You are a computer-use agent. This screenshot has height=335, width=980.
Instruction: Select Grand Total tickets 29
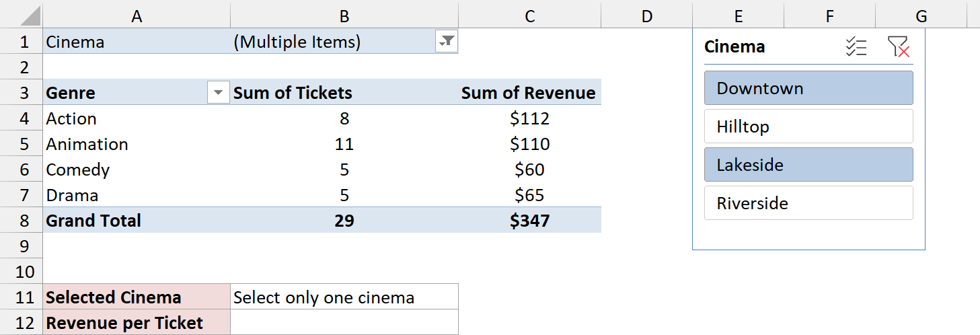click(x=344, y=221)
